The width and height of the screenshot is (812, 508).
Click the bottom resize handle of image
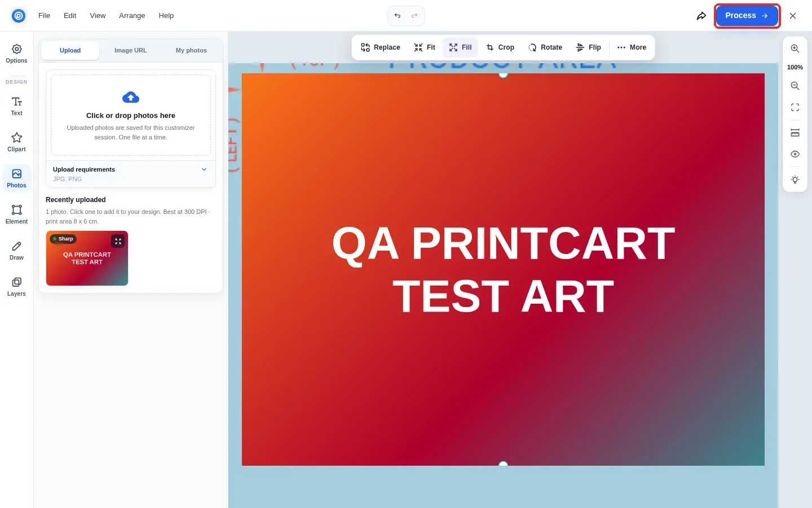[x=504, y=465]
